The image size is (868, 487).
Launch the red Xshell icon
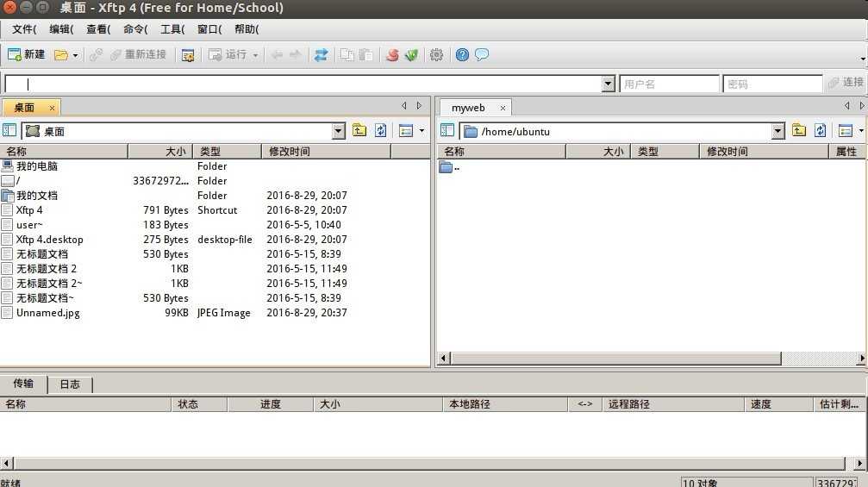click(x=392, y=55)
